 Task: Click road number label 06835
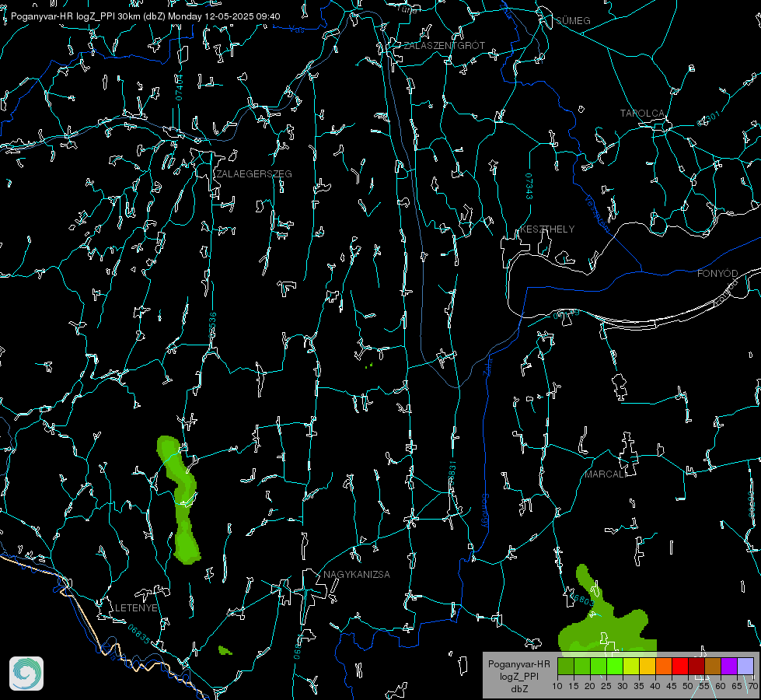pos(139,635)
